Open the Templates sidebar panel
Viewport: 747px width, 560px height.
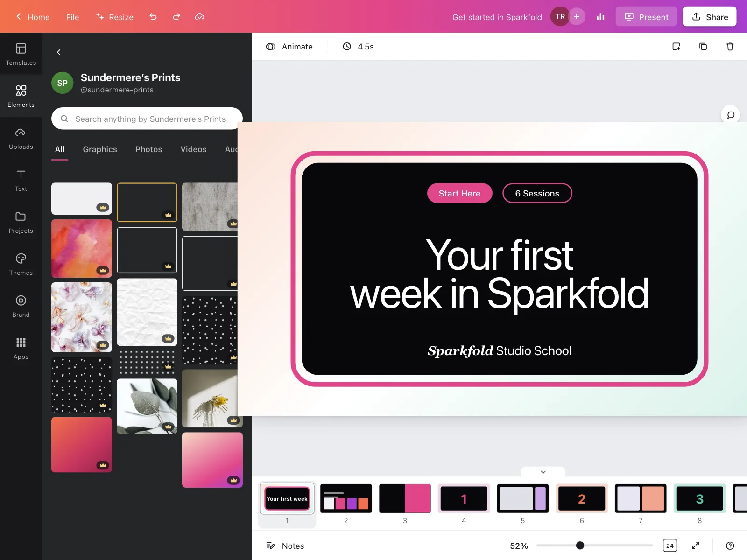[x=21, y=54]
